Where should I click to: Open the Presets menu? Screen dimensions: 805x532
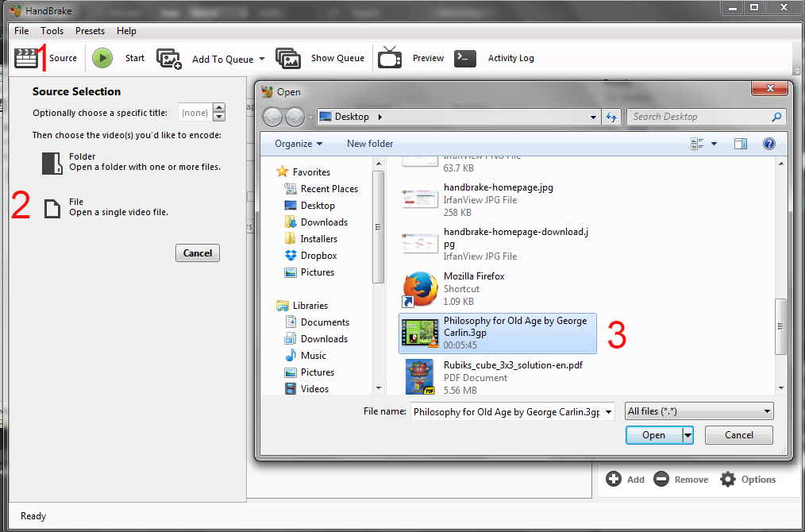point(90,31)
